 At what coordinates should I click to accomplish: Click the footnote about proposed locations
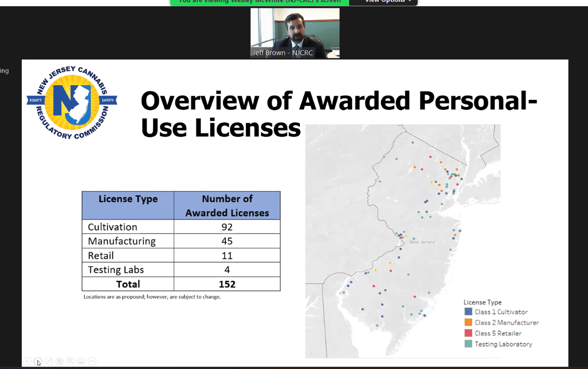pos(152,297)
